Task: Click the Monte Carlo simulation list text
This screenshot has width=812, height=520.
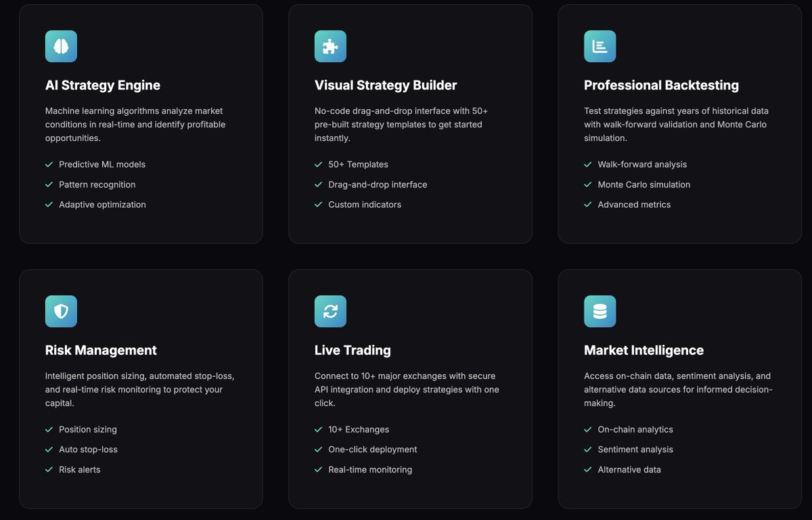Action: pyautogui.click(x=644, y=185)
